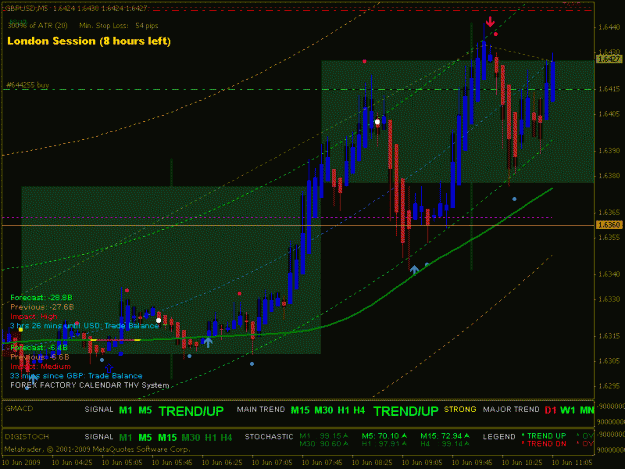Select the #644255 buy order label
This screenshot has height=469, width=625.
(28, 85)
